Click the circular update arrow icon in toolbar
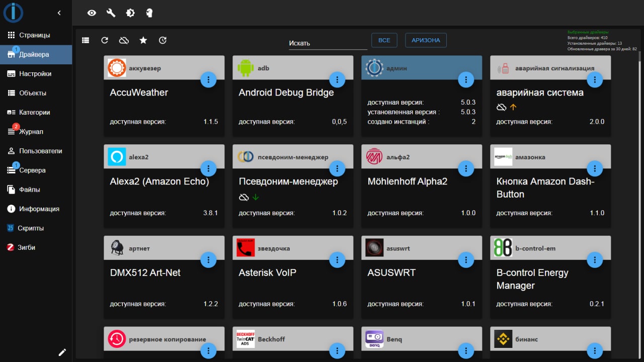644x362 pixels. point(163,40)
